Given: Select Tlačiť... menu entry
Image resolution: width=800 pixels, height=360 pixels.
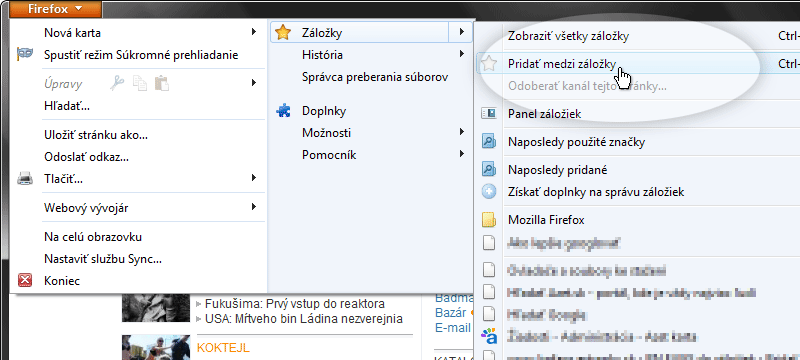Looking at the screenshot, I should (x=63, y=179).
